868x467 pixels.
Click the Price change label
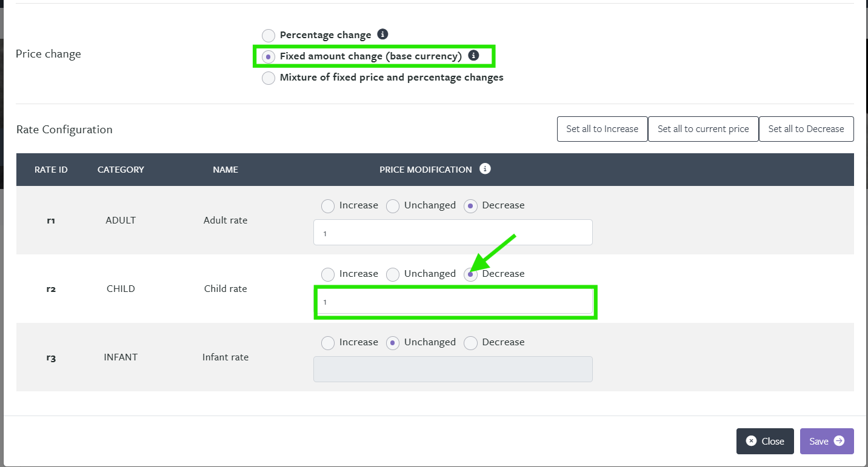[x=48, y=54]
